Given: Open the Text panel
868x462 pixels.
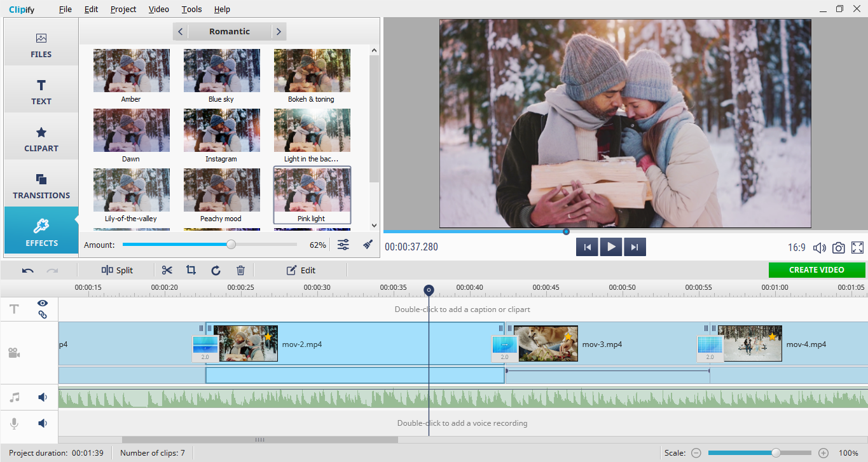Looking at the screenshot, I should click(41, 90).
